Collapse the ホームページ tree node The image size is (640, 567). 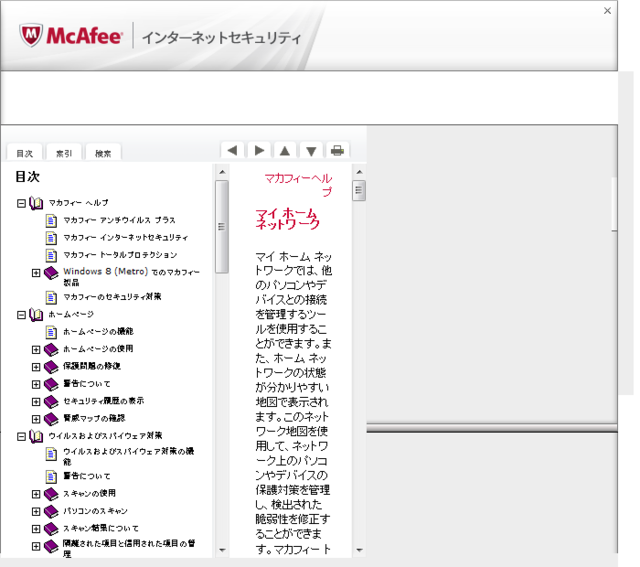point(21,315)
